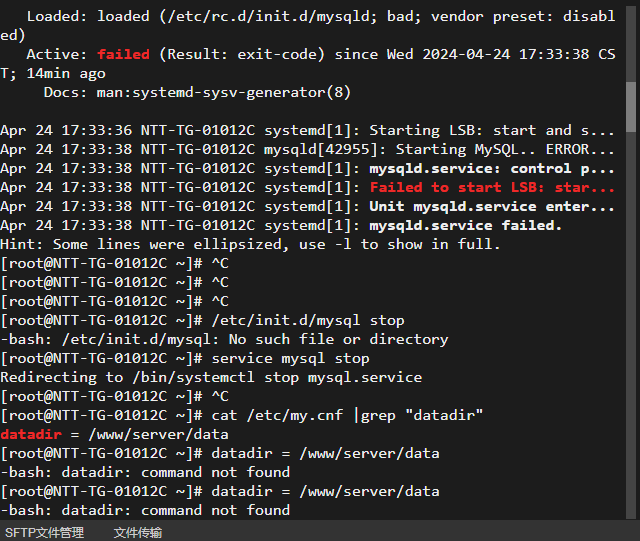Click the terminal vertical scrollbar thumb
Screen dimensions: 640x541
pyautogui.click(x=631, y=107)
